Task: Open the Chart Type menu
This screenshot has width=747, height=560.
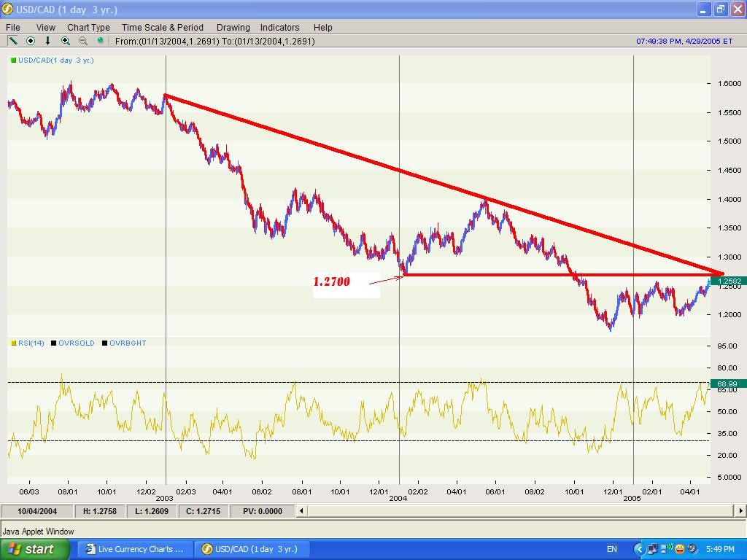Action: (88, 28)
